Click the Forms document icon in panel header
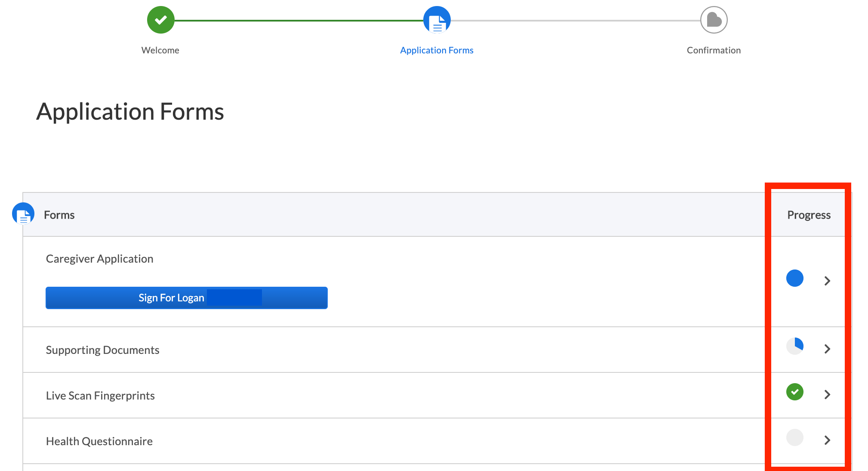Viewport: 868px width, 471px height. pyautogui.click(x=23, y=214)
